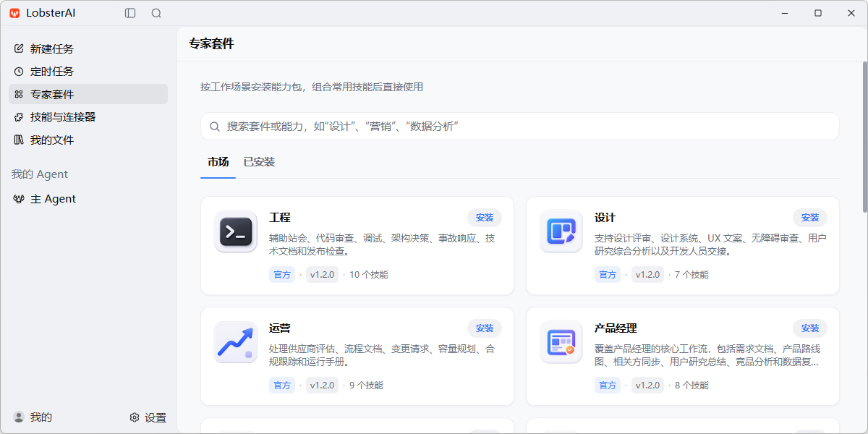
Task: Click the LobsterAI title text
Action: [51, 13]
